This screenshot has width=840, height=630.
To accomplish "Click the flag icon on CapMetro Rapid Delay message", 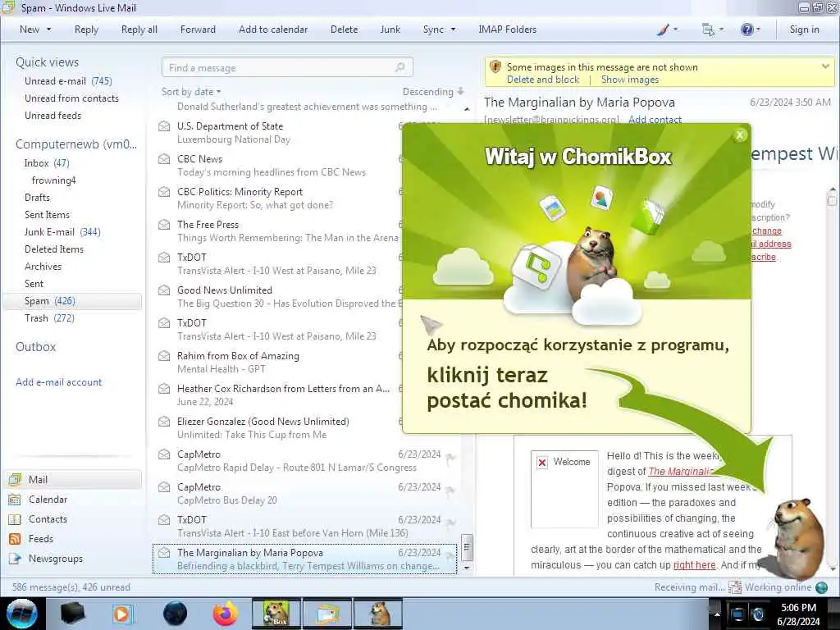I will [x=450, y=458].
